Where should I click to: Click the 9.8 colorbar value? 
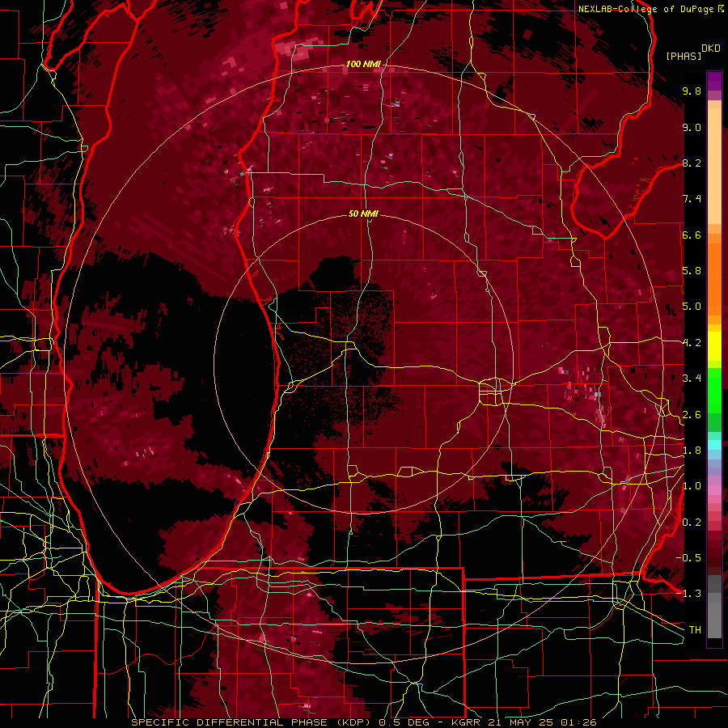692,91
